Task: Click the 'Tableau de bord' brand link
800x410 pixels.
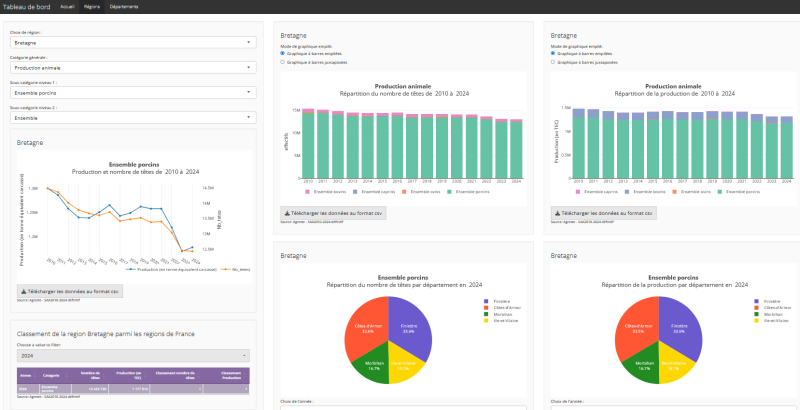Action: coord(25,6)
